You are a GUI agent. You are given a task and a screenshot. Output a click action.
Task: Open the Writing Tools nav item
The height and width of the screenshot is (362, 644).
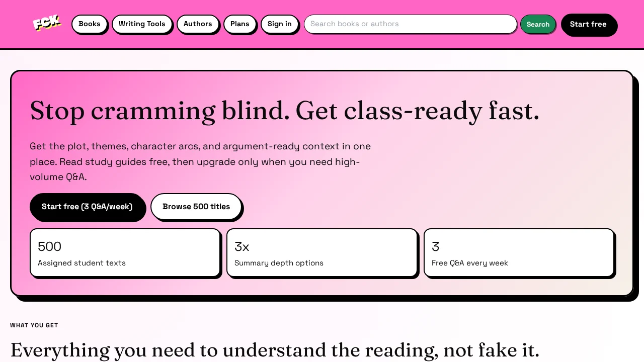(x=142, y=24)
